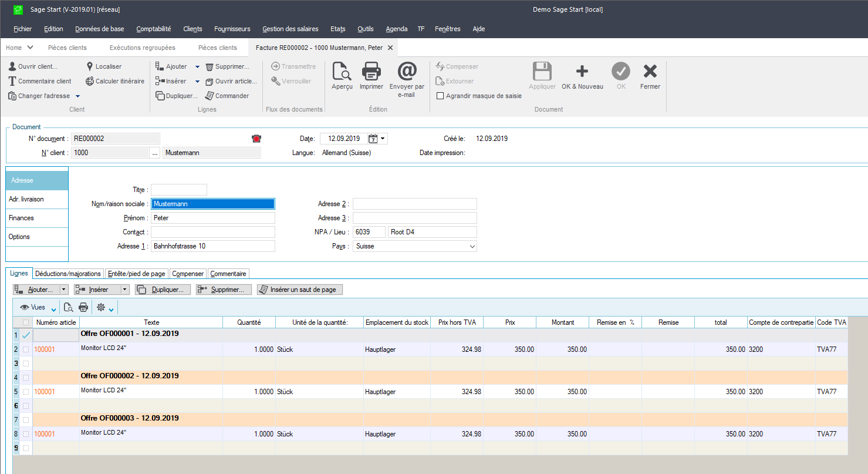Click the lines panel Dupliquer button
Viewport: 868px width, 474px height.
tap(163, 290)
